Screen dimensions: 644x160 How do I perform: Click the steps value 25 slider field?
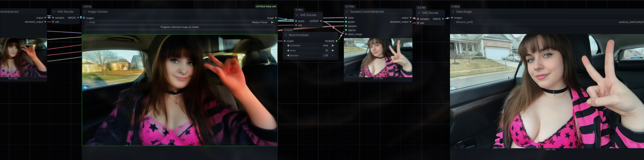[x=311, y=51]
